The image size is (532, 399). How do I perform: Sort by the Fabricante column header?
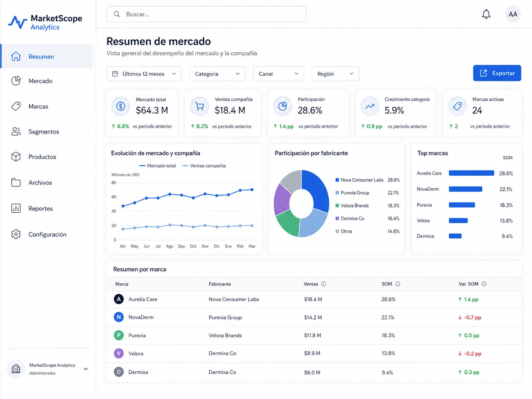[x=220, y=284]
